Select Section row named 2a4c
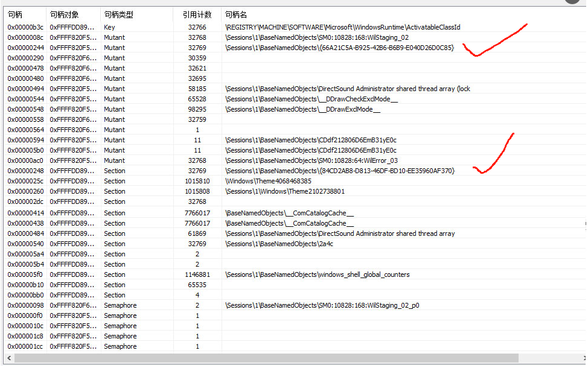 pos(279,244)
